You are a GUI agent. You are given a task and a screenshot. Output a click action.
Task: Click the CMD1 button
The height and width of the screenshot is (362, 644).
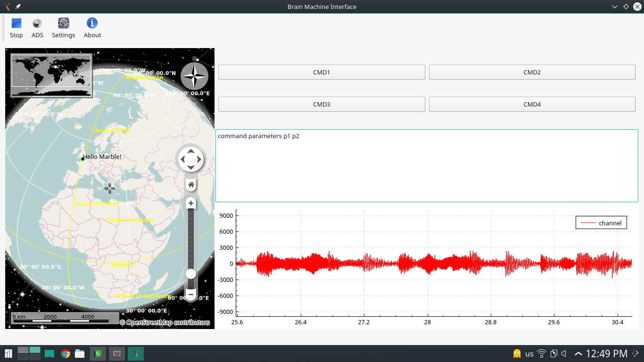322,72
